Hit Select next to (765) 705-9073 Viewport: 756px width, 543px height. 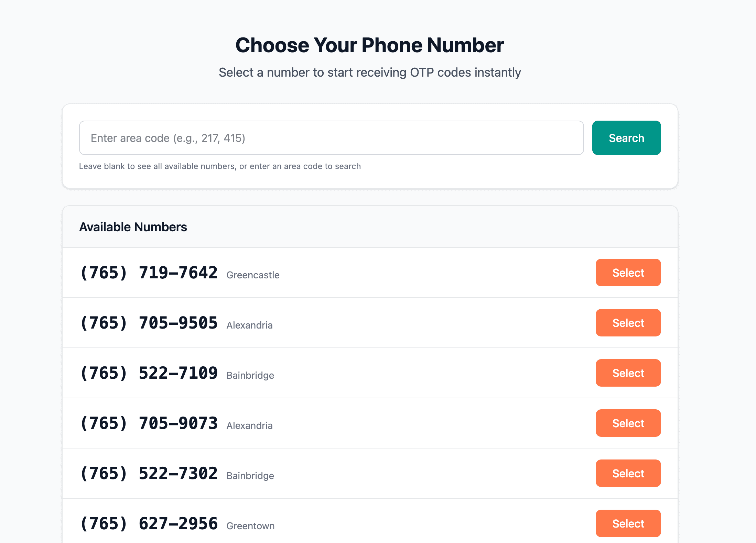(x=628, y=423)
